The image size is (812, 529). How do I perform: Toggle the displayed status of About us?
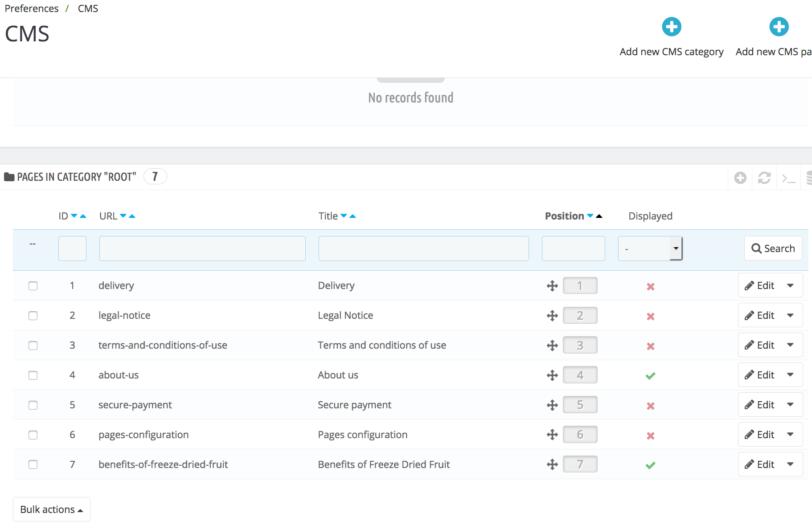pyautogui.click(x=650, y=376)
